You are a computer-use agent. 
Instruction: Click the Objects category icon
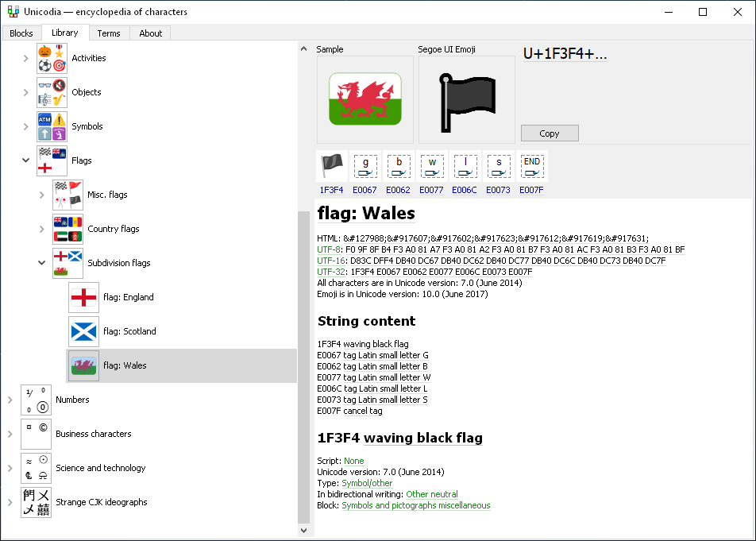[52, 92]
